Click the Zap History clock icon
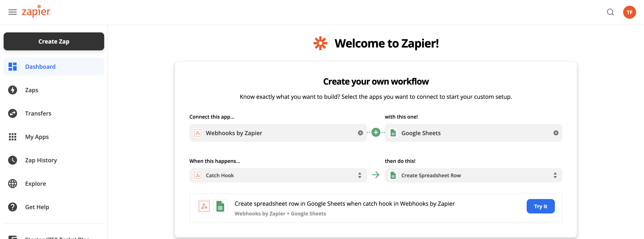 (13, 160)
